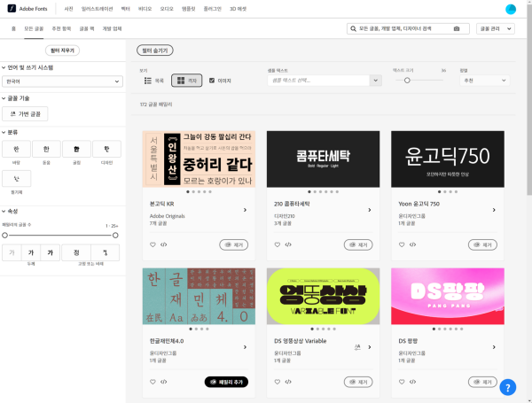Switch to list (목록) view
The image size is (532, 403).
(154, 81)
